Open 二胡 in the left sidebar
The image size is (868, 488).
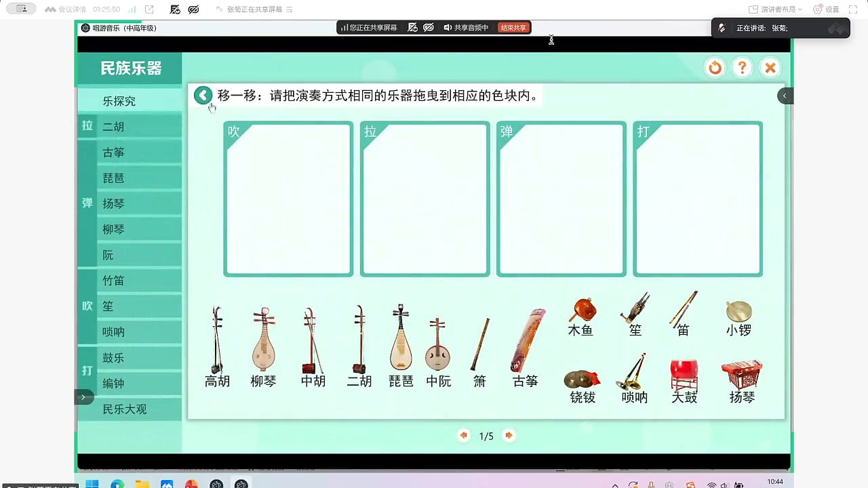click(x=139, y=127)
